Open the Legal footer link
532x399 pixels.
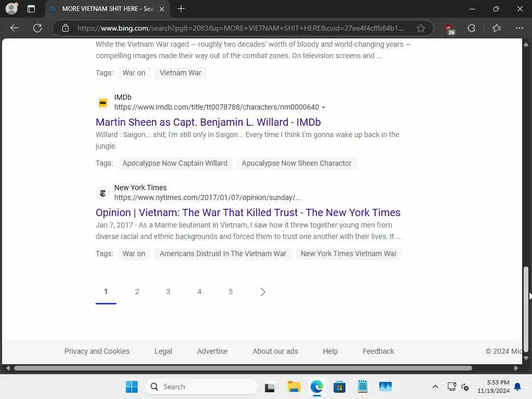coord(163,352)
